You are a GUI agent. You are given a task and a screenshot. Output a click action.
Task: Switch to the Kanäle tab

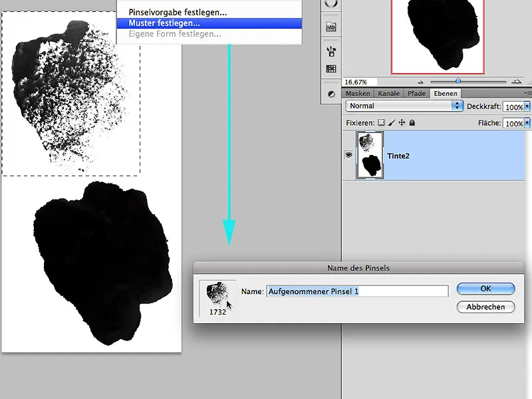388,93
